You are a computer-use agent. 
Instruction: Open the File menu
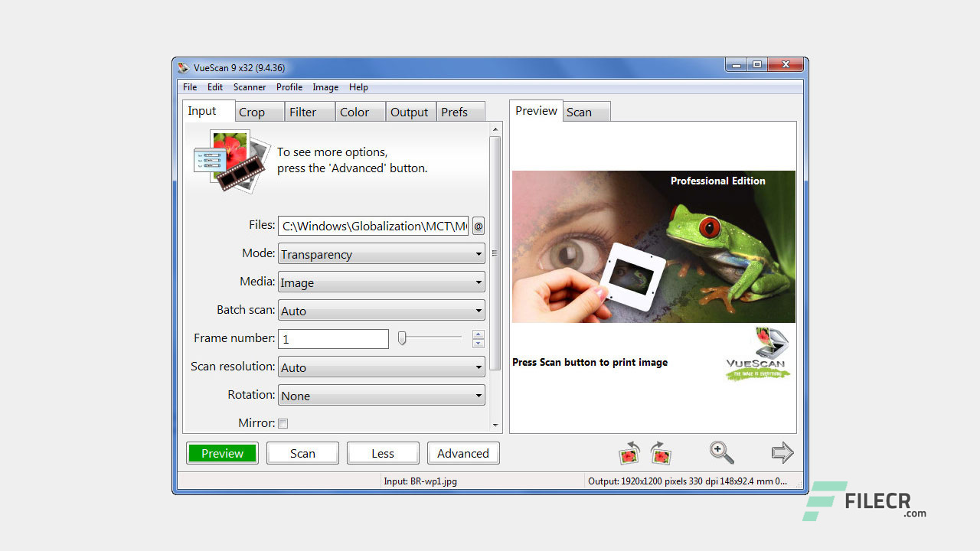coord(190,87)
